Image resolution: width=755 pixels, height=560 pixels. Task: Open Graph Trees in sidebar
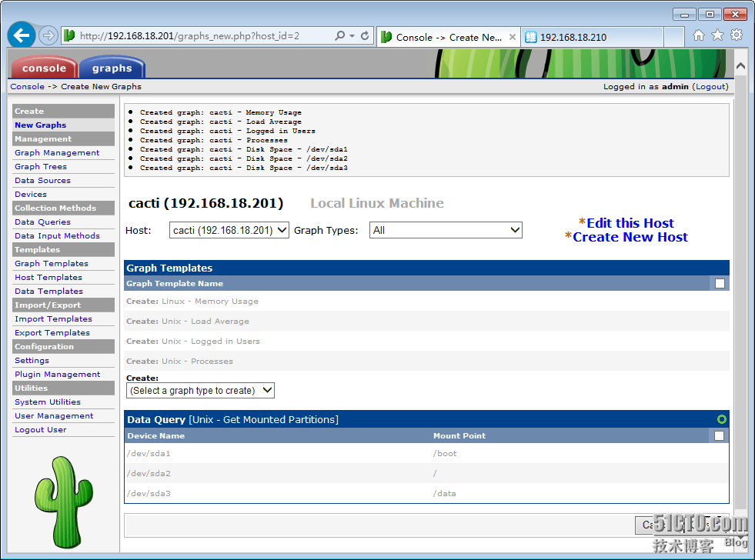41,166
